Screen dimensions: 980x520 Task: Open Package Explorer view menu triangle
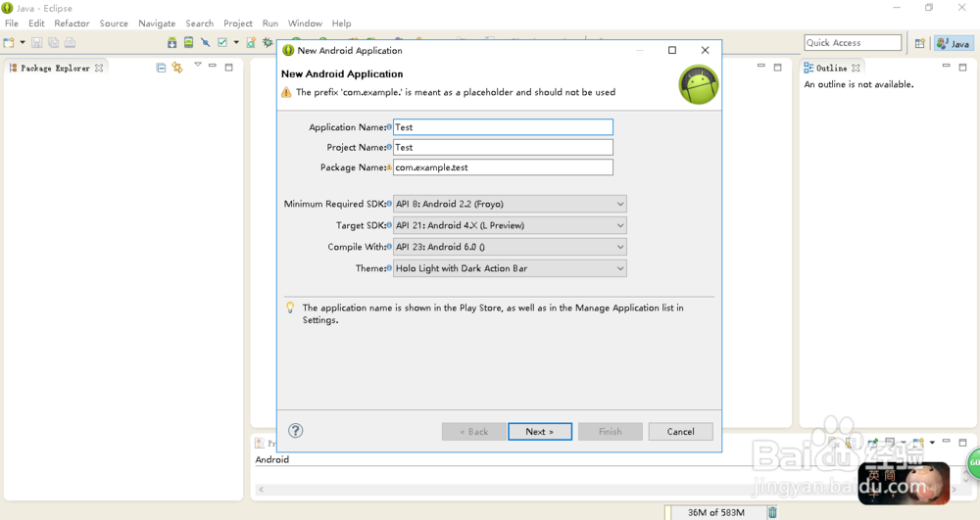pyautogui.click(x=198, y=65)
